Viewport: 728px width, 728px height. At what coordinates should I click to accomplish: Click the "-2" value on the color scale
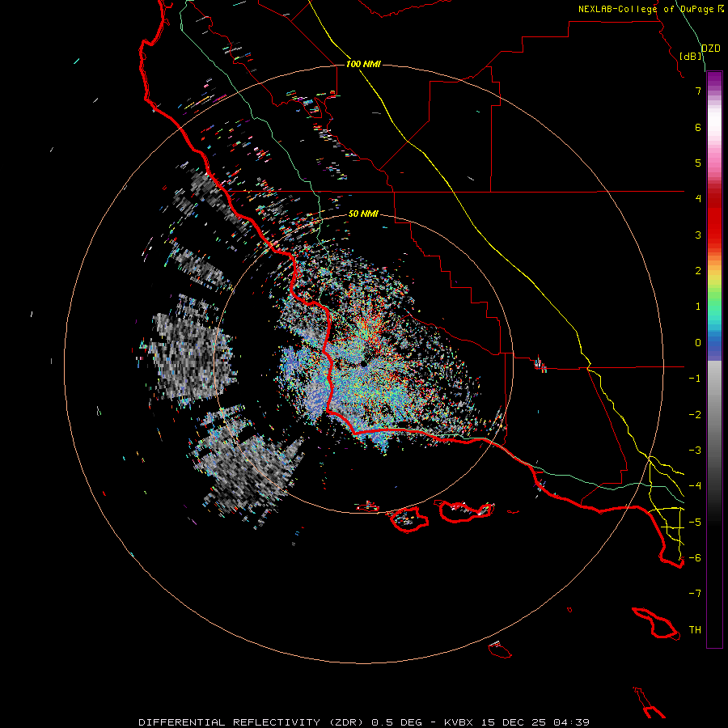click(x=695, y=415)
